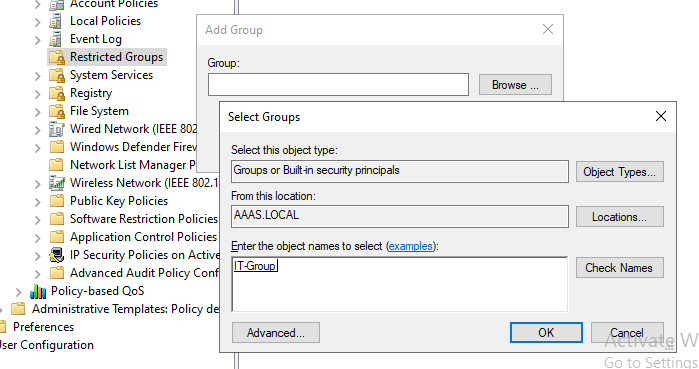Select Network List Manager tree label
This screenshot has width=699, height=369.
point(132,165)
